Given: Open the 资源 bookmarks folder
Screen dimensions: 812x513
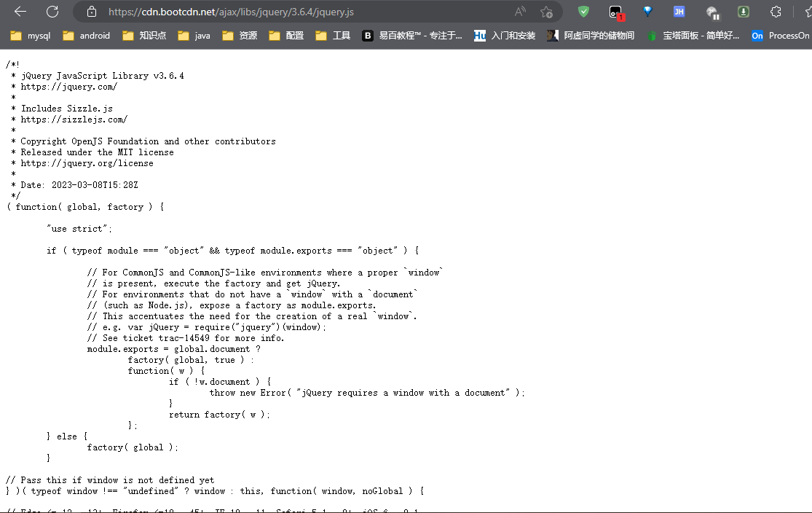Looking at the screenshot, I should (240, 35).
